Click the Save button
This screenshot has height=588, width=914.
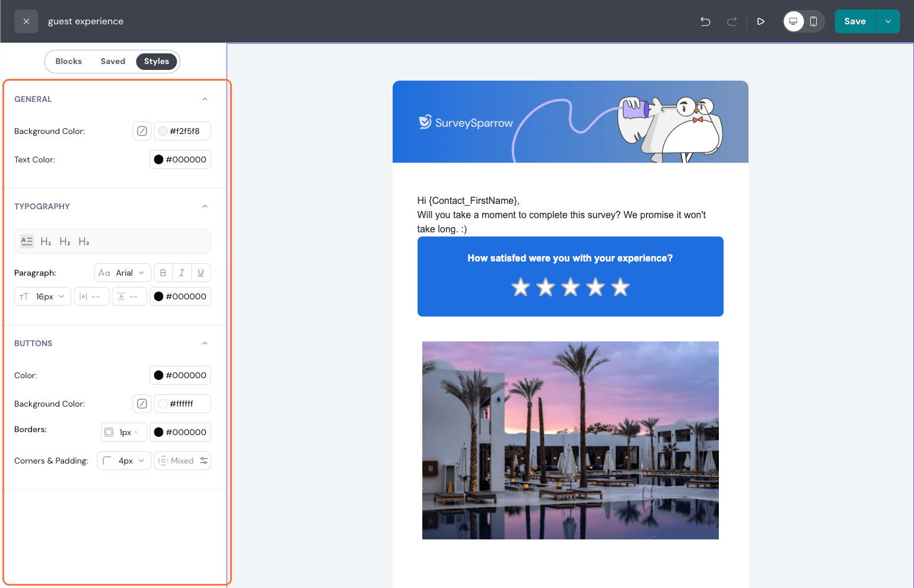click(x=855, y=21)
